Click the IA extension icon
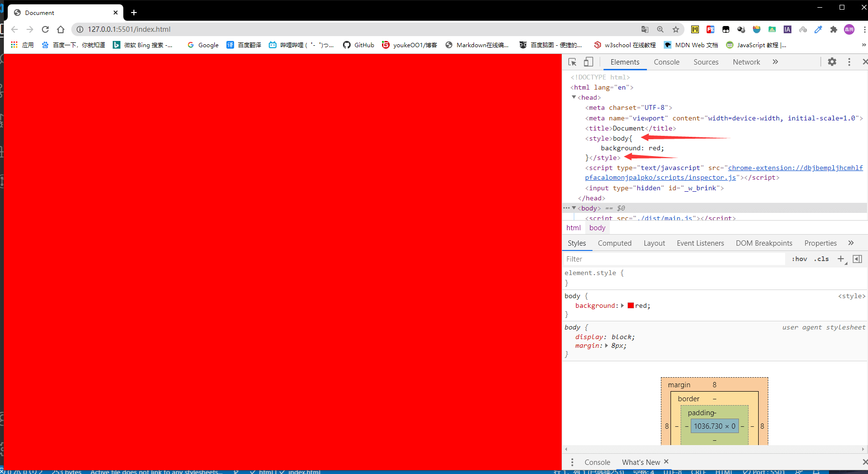Image resolution: width=868 pixels, height=474 pixels. click(788, 29)
